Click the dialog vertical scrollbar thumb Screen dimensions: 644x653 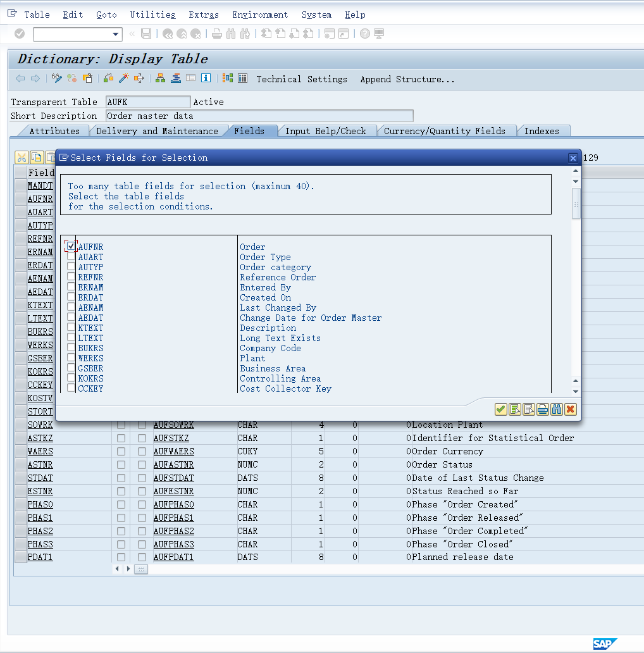pos(576,204)
